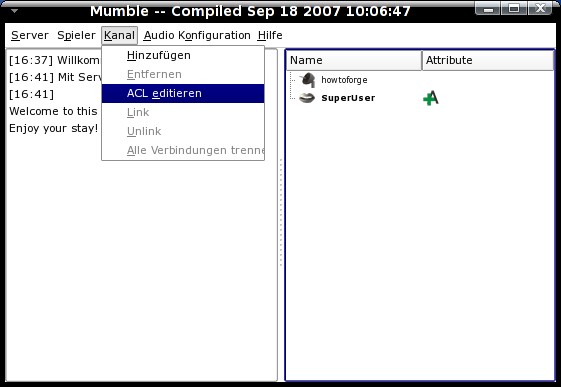Maximize the Mumble window
The width and height of the screenshot is (561, 387).
pos(514,9)
